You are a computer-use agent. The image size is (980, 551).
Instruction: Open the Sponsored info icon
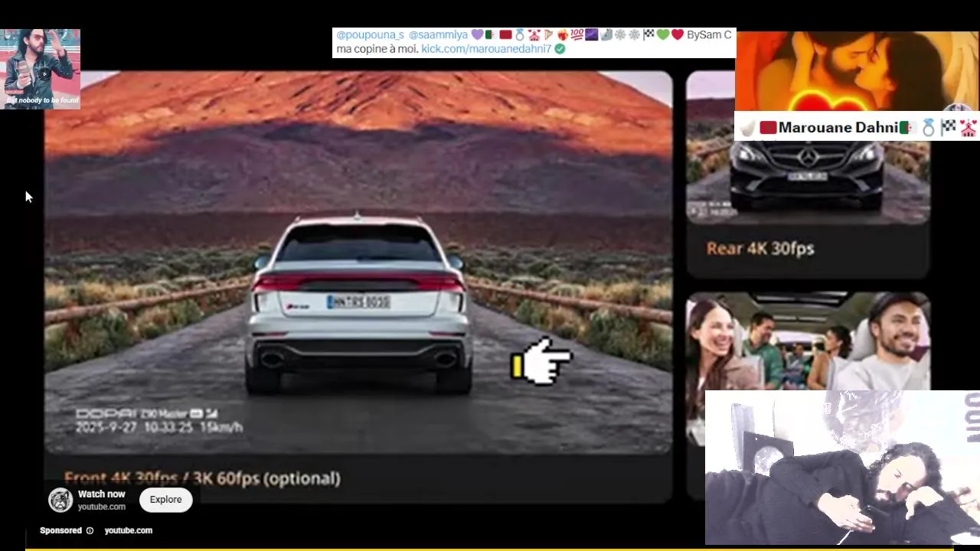tap(90, 530)
